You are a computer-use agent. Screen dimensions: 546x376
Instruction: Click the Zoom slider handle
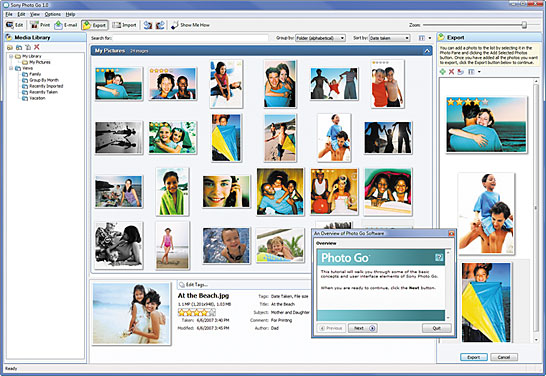pos(524,25)
